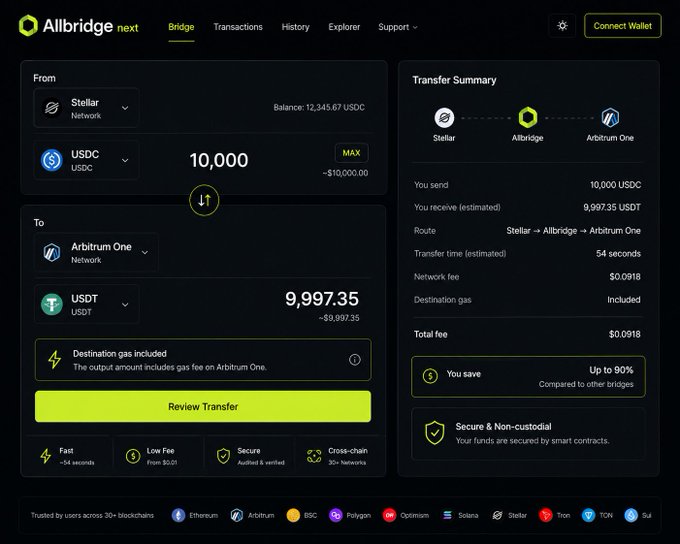Screen dimensions: 680x544
Task: Click the USDT Tether icon
Action: [x=52, y=304]
